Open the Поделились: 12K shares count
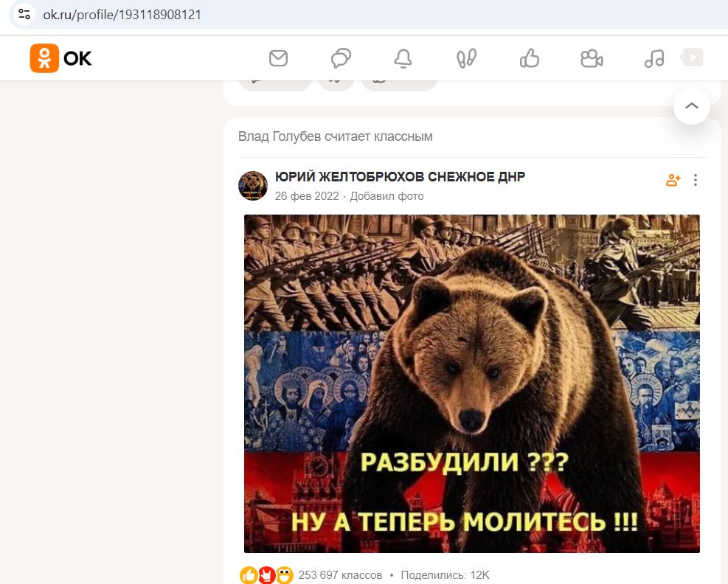 [x=446, y=575]
